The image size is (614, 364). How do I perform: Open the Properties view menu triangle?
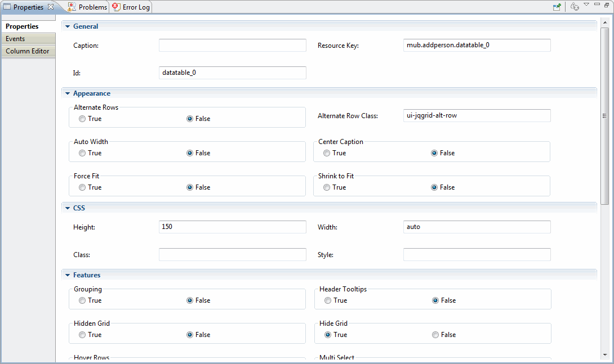click(x=586, y=5)
